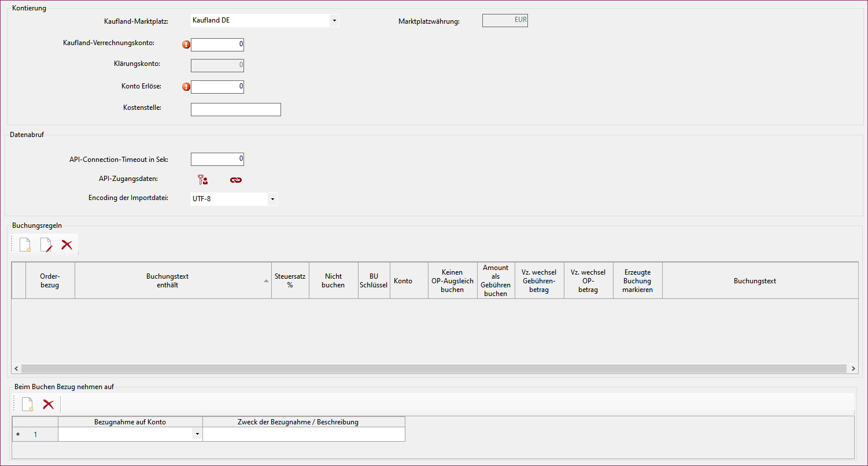Click error icon beside Kaufland-Verrechnungskonto
This screenshot has height=466, width=868.
coord(186,45)
